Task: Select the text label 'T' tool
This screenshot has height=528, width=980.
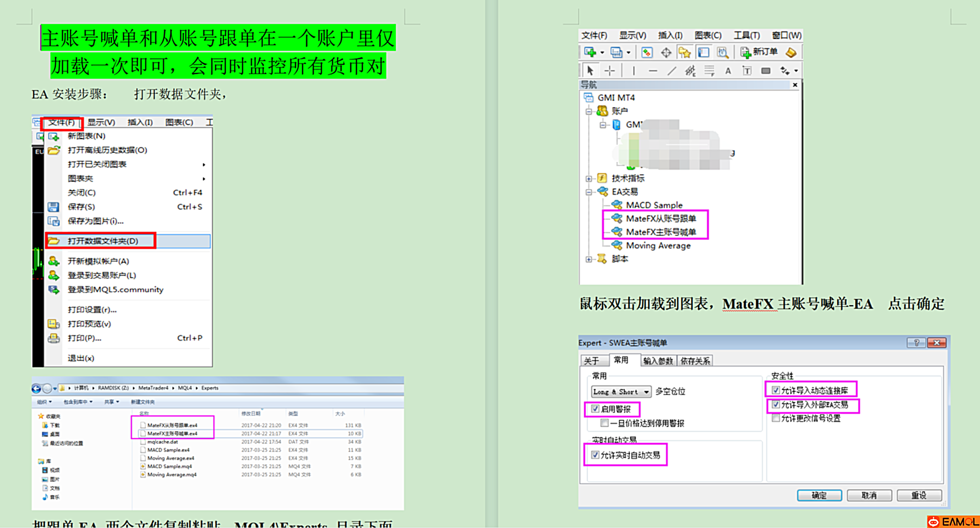Action: tap(747, 71)
